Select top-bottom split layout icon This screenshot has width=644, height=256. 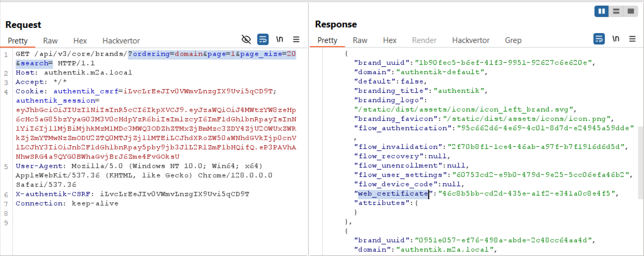click(x=616, y=11)
